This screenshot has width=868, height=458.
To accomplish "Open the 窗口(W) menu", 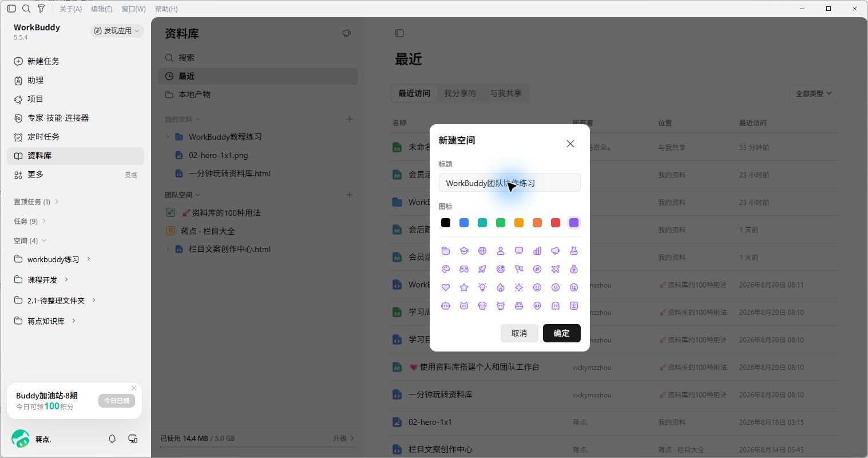I will [x=133, y=9].
